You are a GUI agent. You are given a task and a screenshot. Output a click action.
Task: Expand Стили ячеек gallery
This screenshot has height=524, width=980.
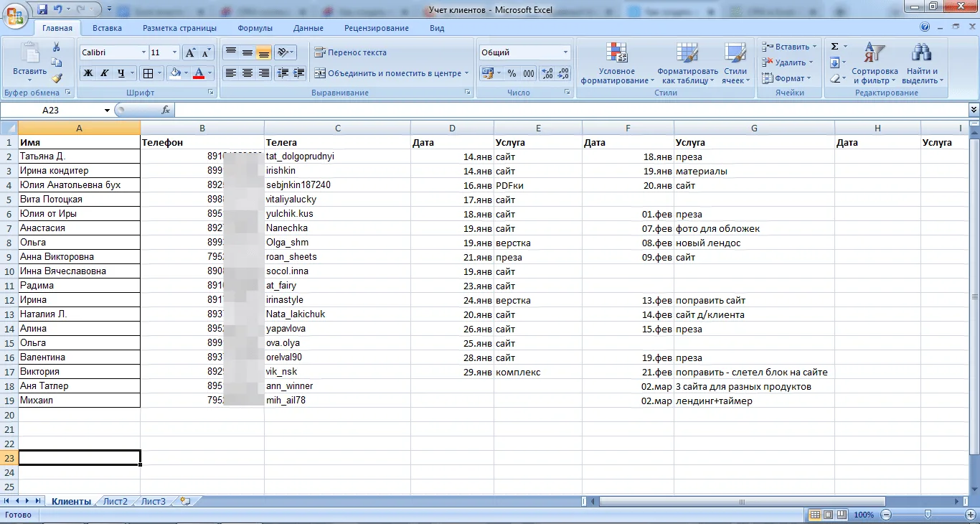tap(735, 63)
